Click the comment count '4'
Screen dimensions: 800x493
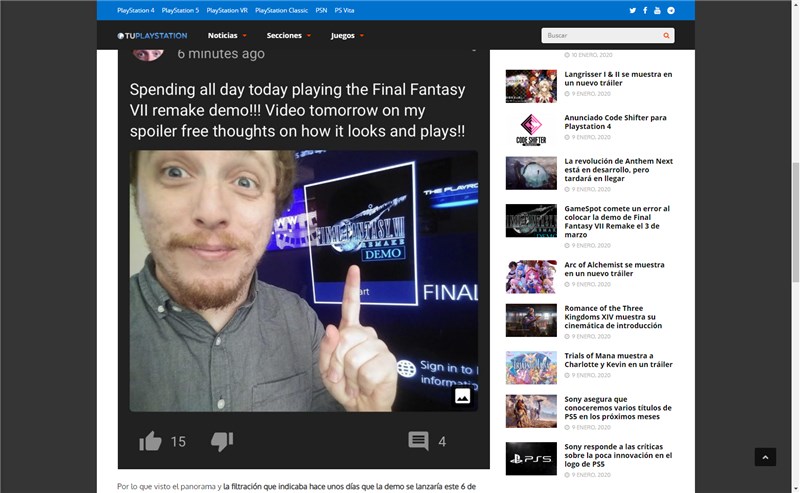pyautogui.click(x=442, y=441)
